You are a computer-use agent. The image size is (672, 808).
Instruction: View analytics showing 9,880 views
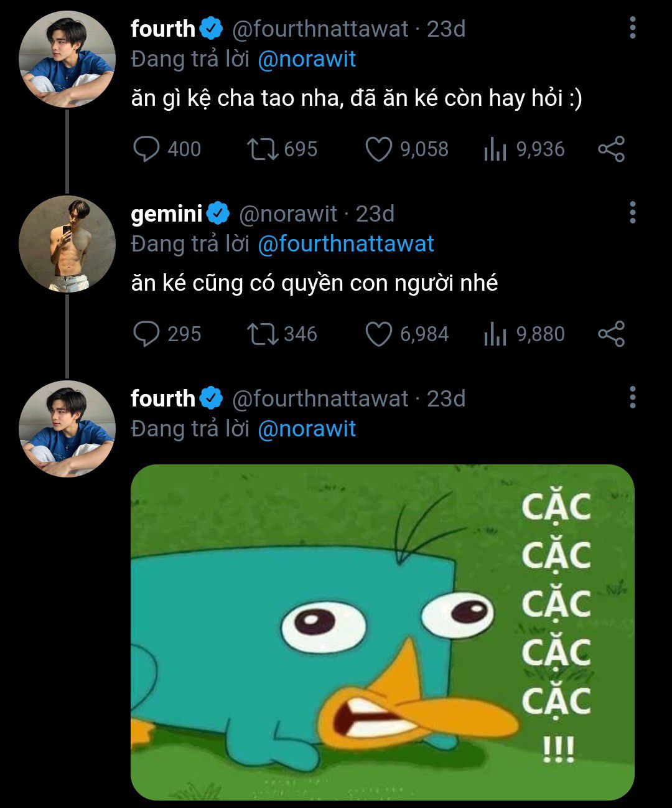[x=495, y=334]
